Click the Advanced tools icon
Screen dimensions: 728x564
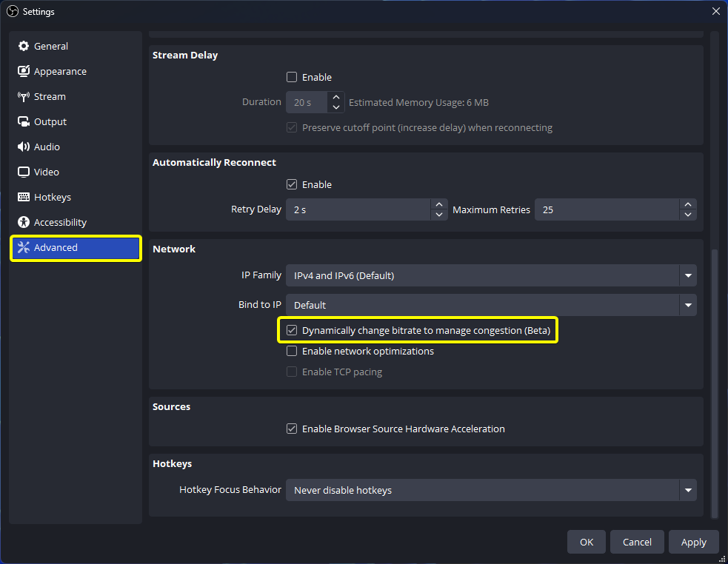[x=23, y=247]
